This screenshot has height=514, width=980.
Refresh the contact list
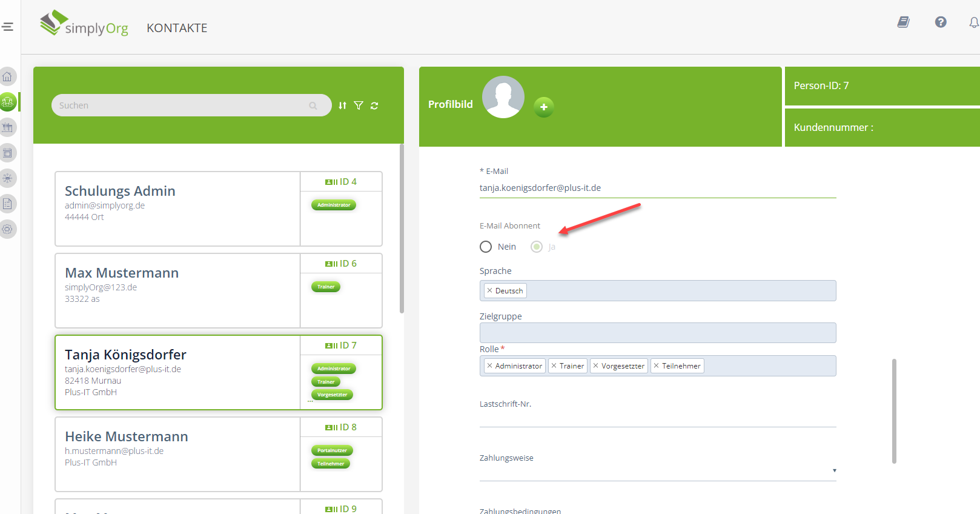(374, 105)
